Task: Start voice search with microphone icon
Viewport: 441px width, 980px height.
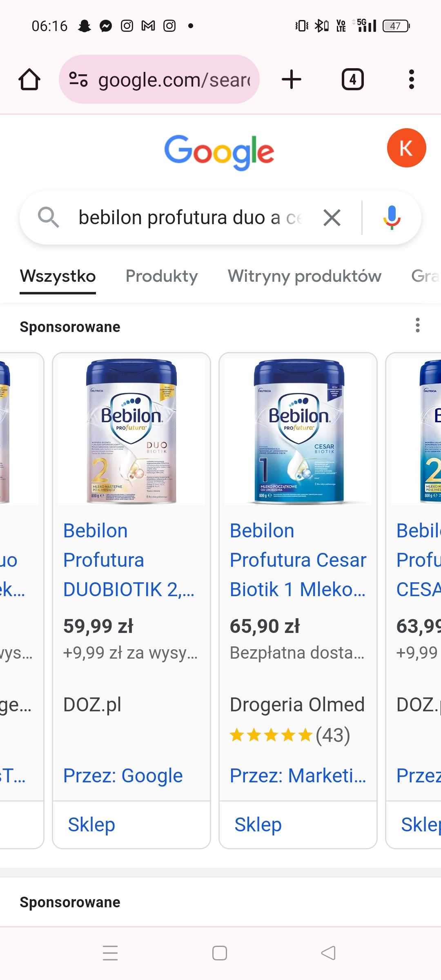Action: click(x=392, y=218)
